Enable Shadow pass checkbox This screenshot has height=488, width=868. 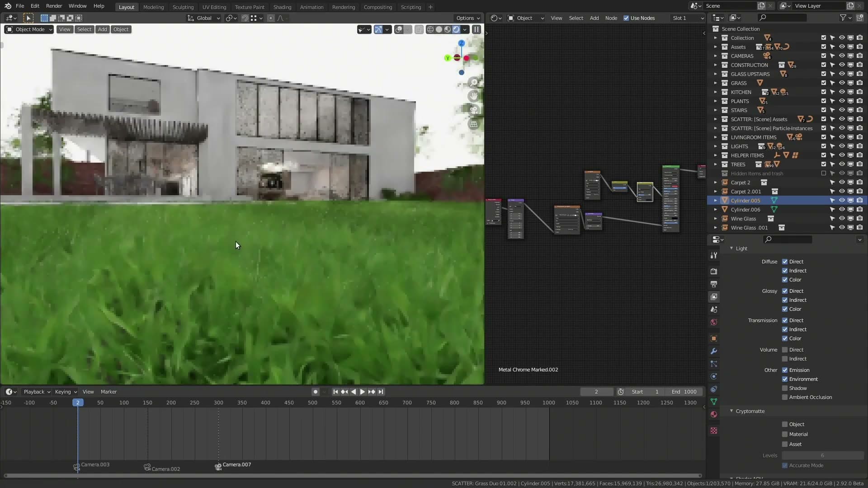[785, 388]
